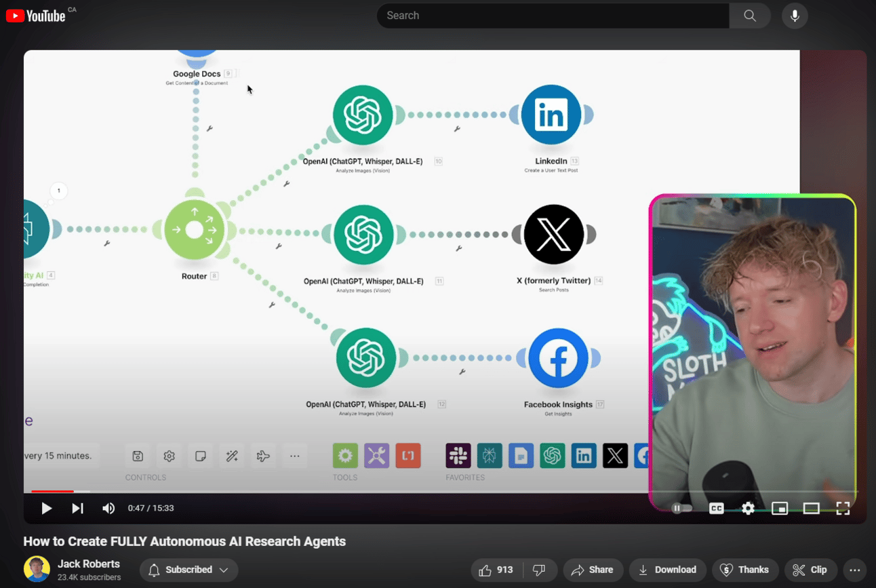
Task: Open the player settings gear menu
Action: [x=748, y=508]
